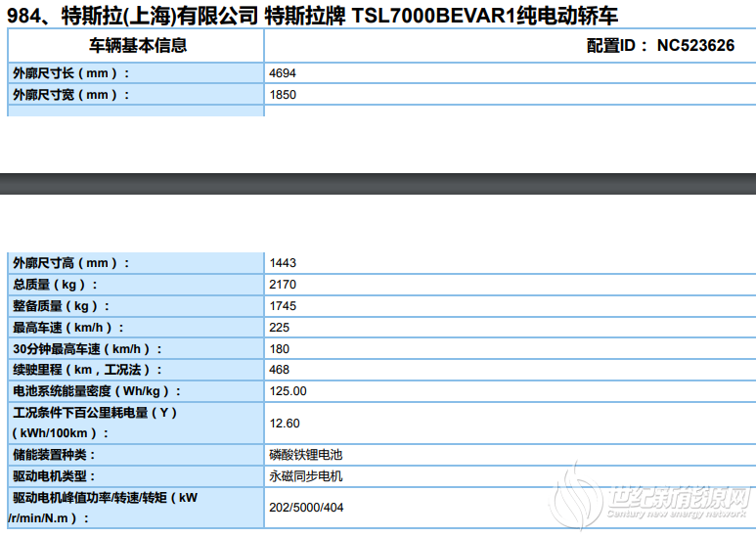Select the 外廓尺寸长 (mm) label

(71, 73)
